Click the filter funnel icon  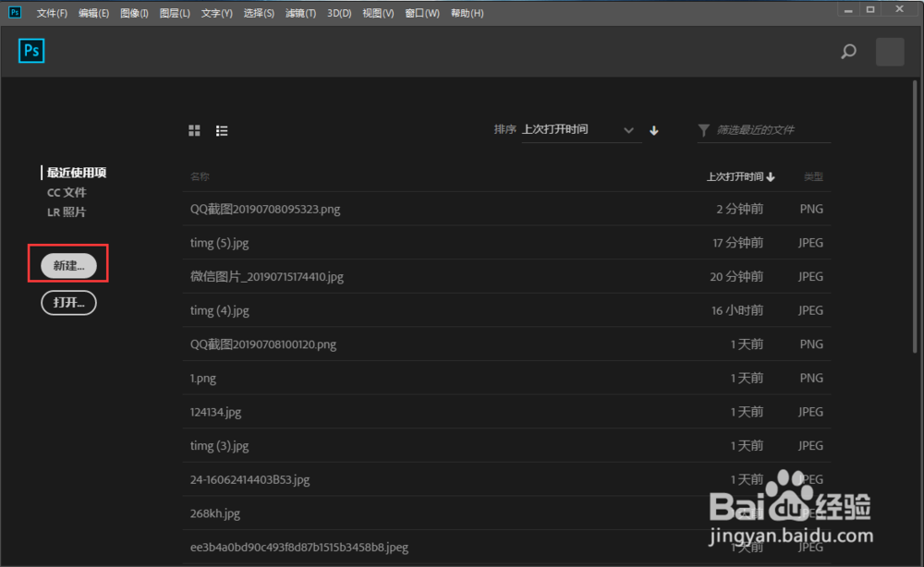[704, 130]
